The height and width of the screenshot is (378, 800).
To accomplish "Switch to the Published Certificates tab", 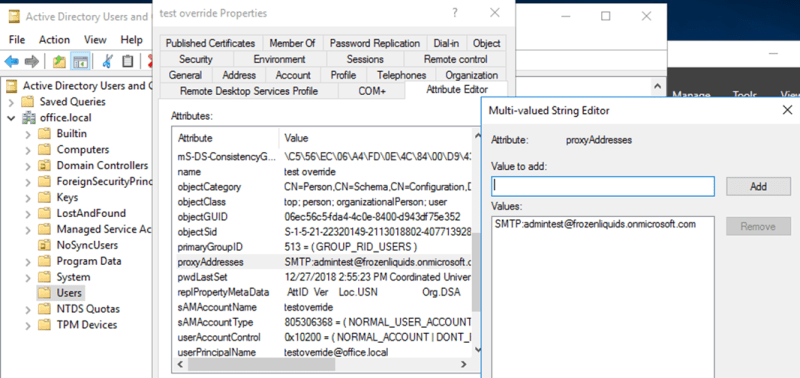I will click(210, 43).
